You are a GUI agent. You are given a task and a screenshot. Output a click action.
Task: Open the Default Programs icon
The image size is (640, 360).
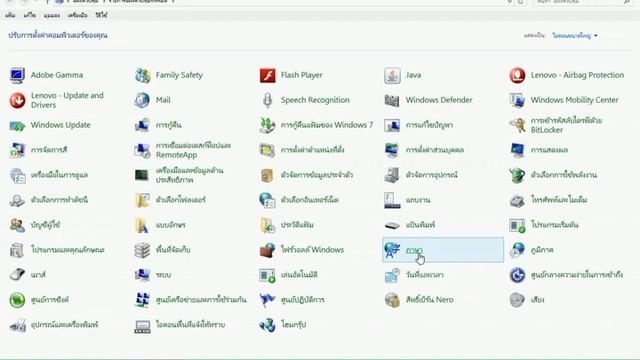[x=517, y=225]
